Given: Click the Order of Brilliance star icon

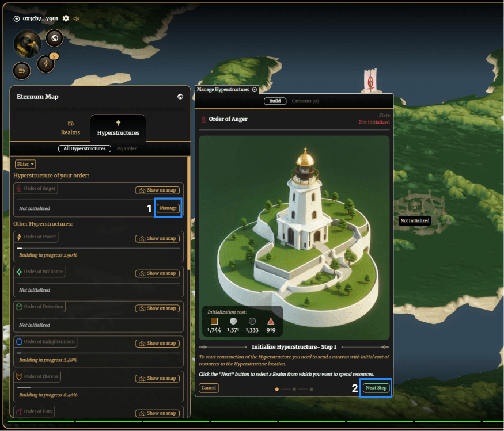Looking at the screenshot, I should 19,272.
